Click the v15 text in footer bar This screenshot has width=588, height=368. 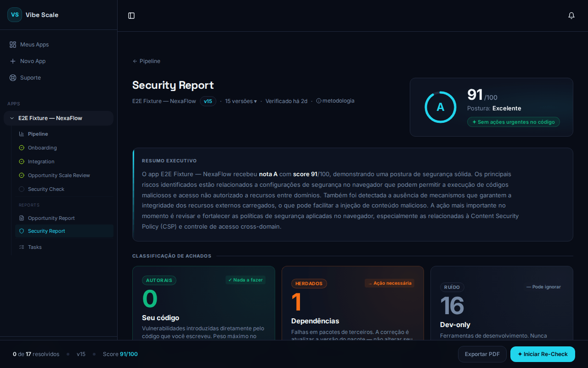point(81,354)
